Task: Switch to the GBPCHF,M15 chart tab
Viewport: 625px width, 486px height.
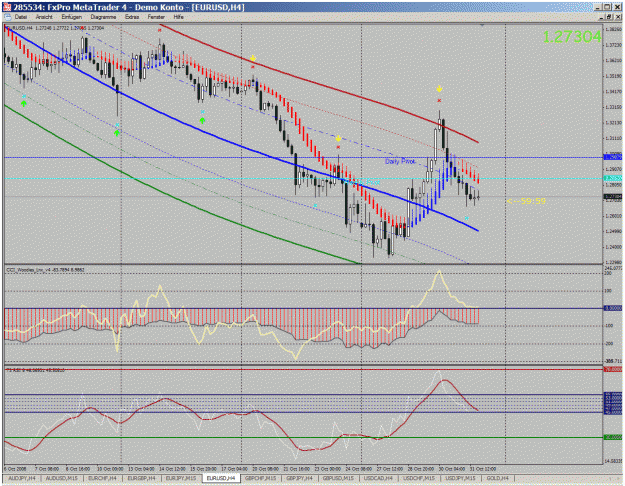Action: pos(261,478)
